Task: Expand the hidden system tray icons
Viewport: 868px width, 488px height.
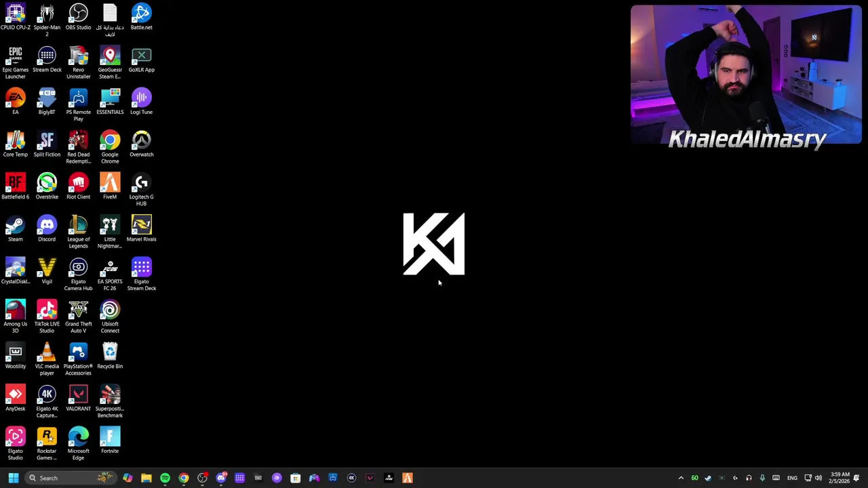Action: tap(681, 478)
